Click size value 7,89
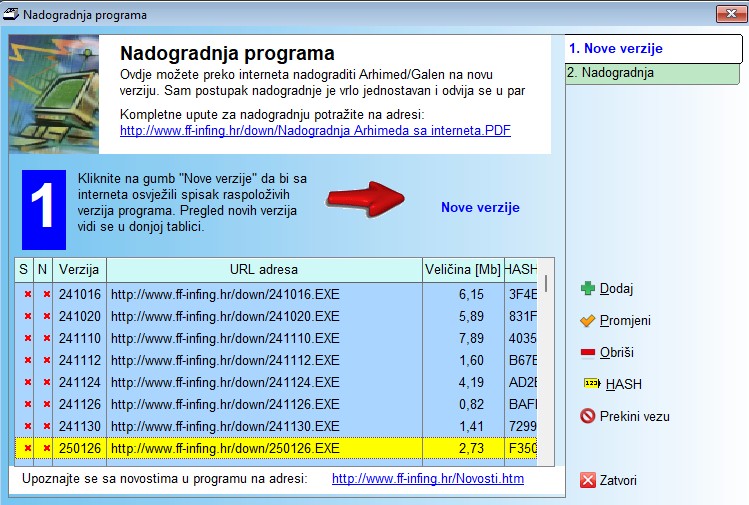 (471, 338)
